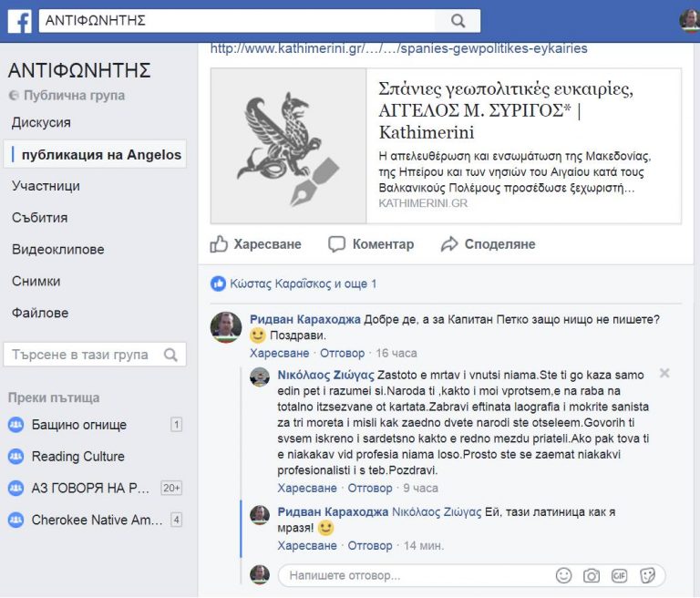Viewport: 700px width, 598px height.
Task: Share the post via Споделяне
Action: (488, 244)
